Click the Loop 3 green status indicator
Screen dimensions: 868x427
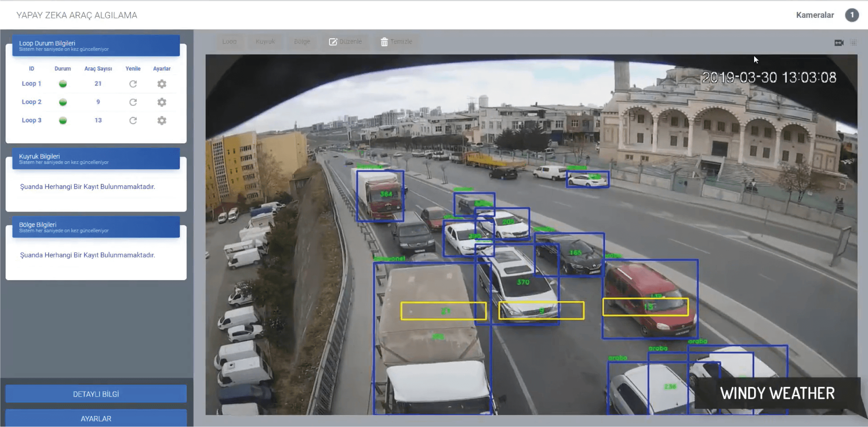[x=63, y=121]
